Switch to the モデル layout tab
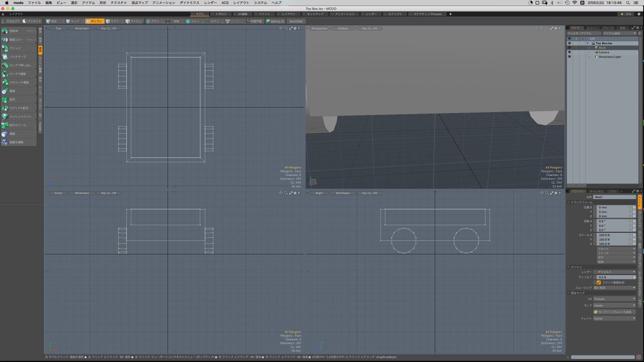This screenshot has width=644, height=362. (200, 14)
